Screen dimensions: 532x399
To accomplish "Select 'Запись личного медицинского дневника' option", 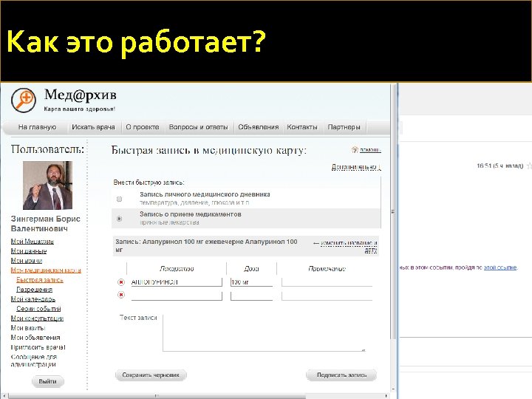I will point(119,199).
